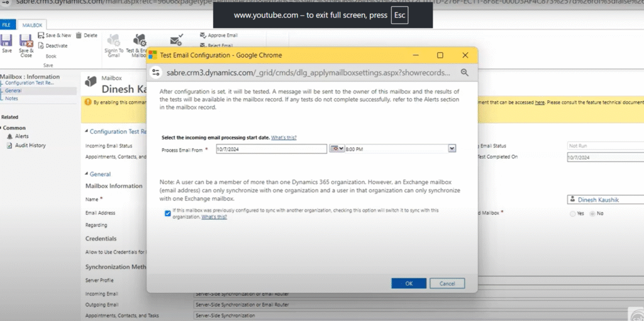Open Audit History in the sidebar
The width and height of the screenshot is (644, 321).
click(x=30, y=145)
